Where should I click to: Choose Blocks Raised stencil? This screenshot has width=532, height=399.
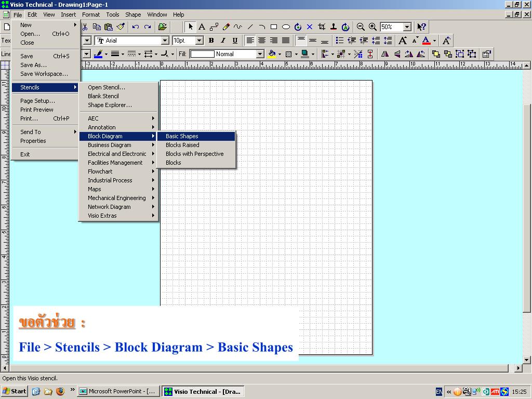pyautogui.click(x=196, y=145)
